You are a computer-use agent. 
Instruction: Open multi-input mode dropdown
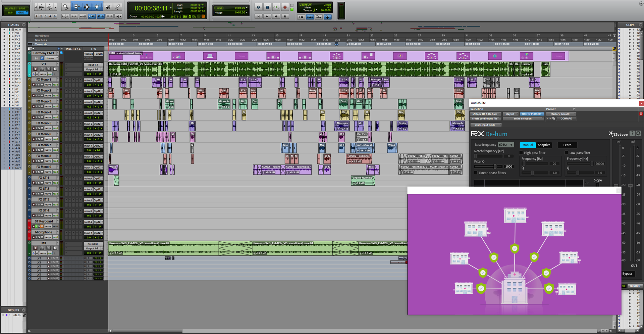(486, 125)
